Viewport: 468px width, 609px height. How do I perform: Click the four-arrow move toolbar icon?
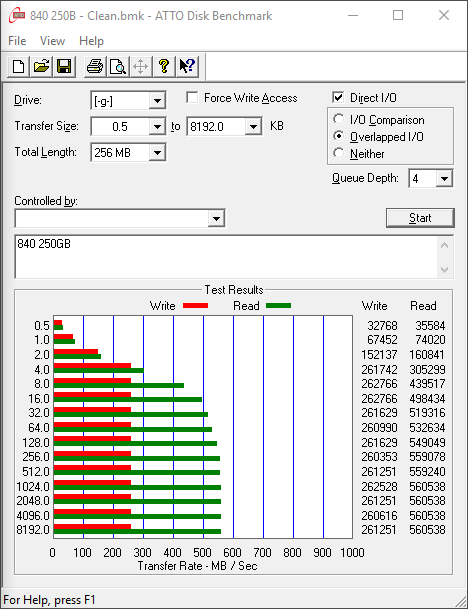point(140,66)
